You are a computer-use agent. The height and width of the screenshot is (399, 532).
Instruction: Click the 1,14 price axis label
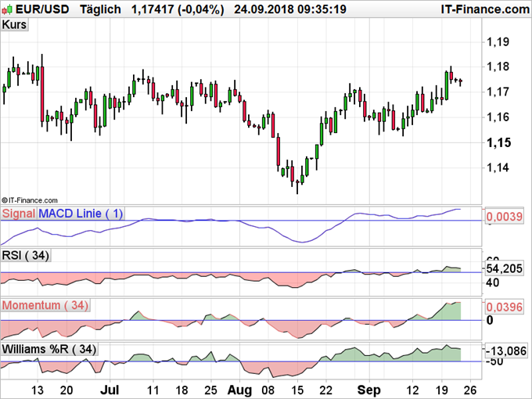coord(498,167)
